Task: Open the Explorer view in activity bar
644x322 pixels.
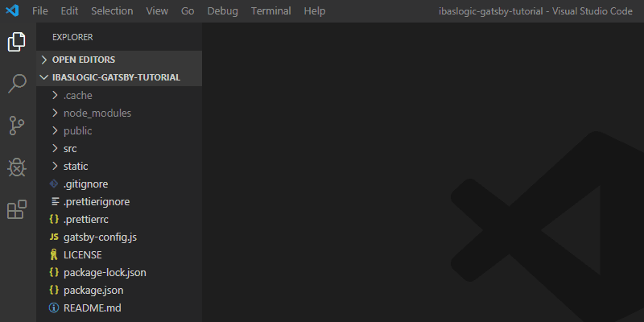Action: pyautogui.click(x=17, y=42)
